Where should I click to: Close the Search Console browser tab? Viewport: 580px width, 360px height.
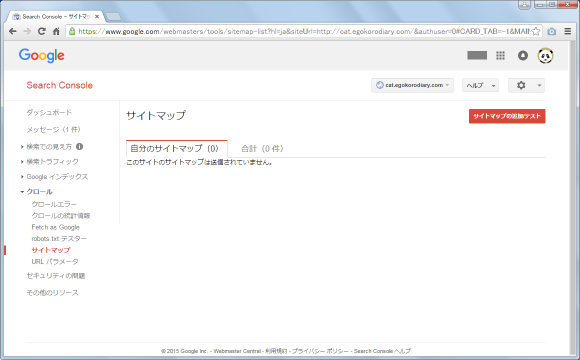pyautogui.click(x=97, y=17)
